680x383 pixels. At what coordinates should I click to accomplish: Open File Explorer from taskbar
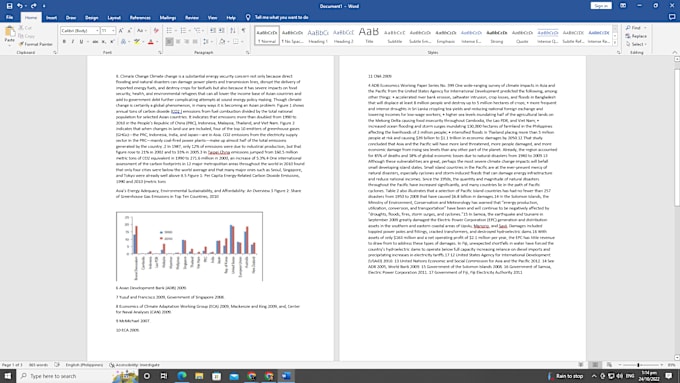tap(199, 376)
